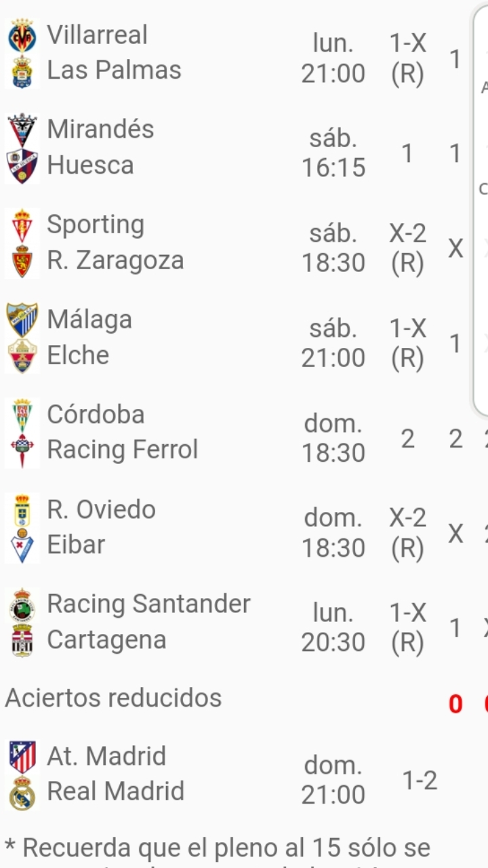Open the Elche team name
Viewport: 488px width, 868px height.
coord(78,355)
